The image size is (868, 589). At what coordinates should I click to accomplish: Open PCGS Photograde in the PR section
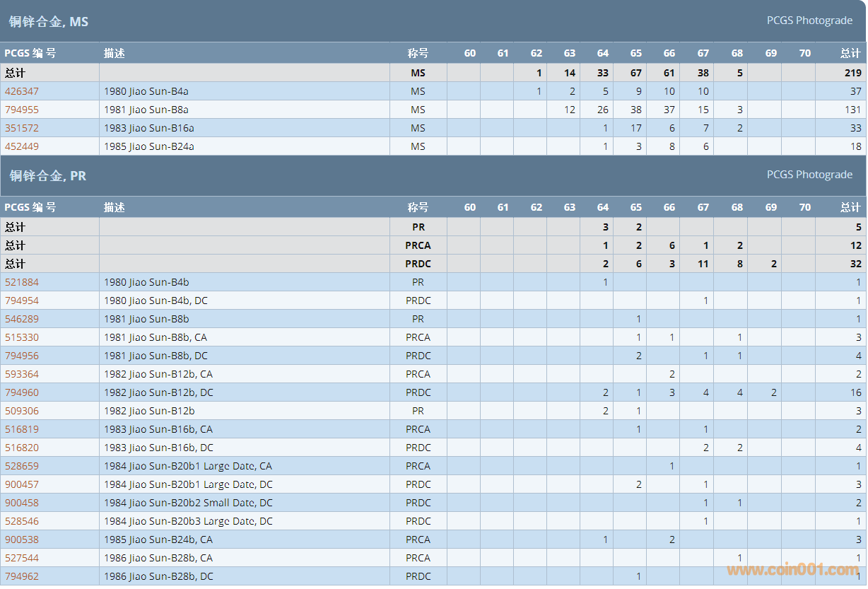click(x=809, y=175)
